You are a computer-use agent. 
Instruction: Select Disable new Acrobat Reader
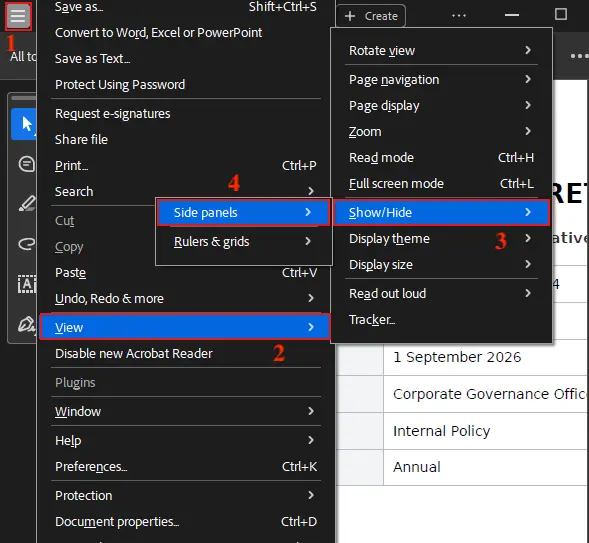[186, 353]
